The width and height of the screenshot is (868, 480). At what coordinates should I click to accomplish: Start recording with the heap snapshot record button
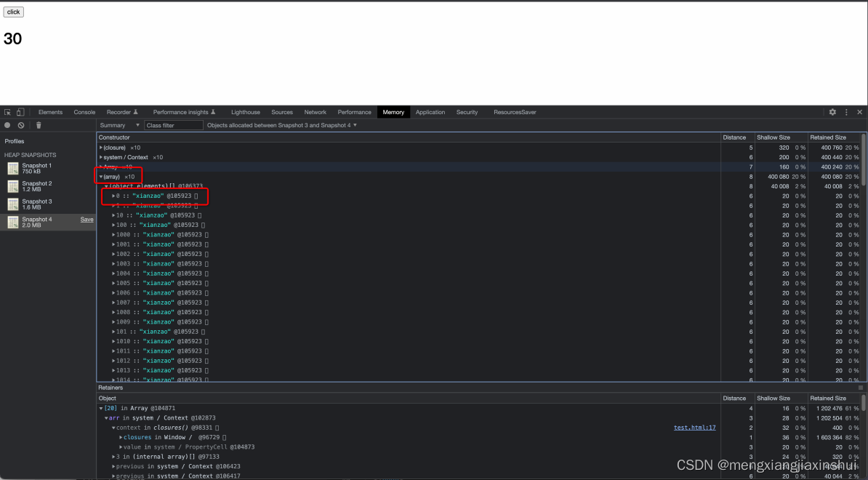pos(7,125)
